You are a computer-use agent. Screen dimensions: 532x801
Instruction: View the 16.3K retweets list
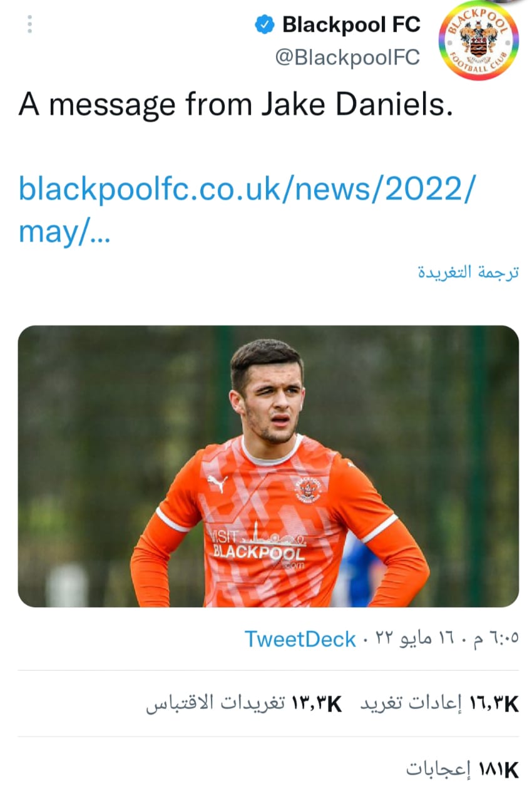[x=440, y=703]
